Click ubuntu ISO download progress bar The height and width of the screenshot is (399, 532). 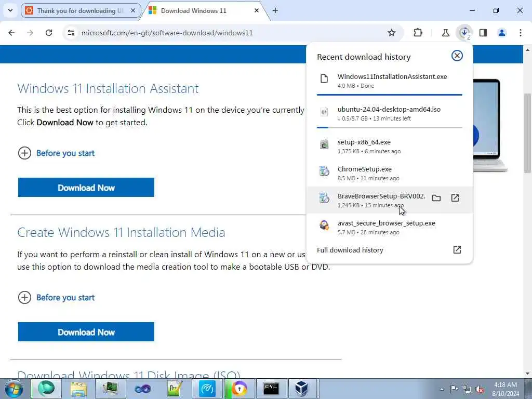click(390, 128)
